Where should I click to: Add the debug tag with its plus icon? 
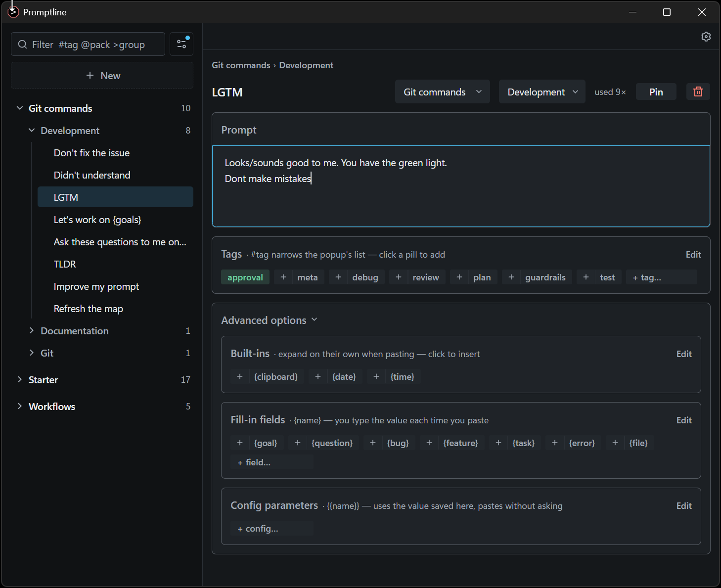point(338,277)
